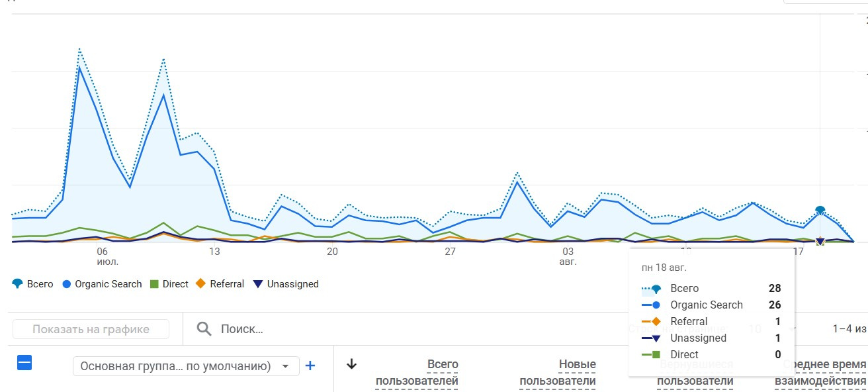The image size is (868, 392).
Task: Click the Всего row in the tooltip
Action: click(x=711, y=289)
